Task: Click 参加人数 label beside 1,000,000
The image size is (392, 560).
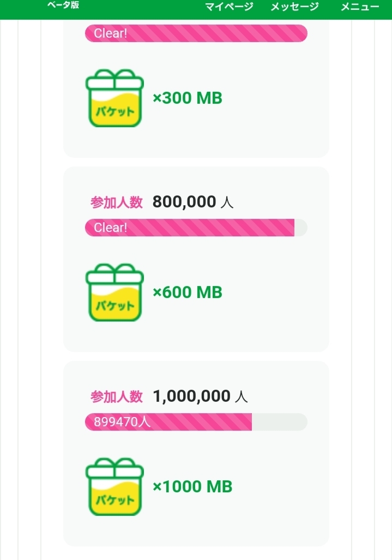Action: [x=117, y=397]
